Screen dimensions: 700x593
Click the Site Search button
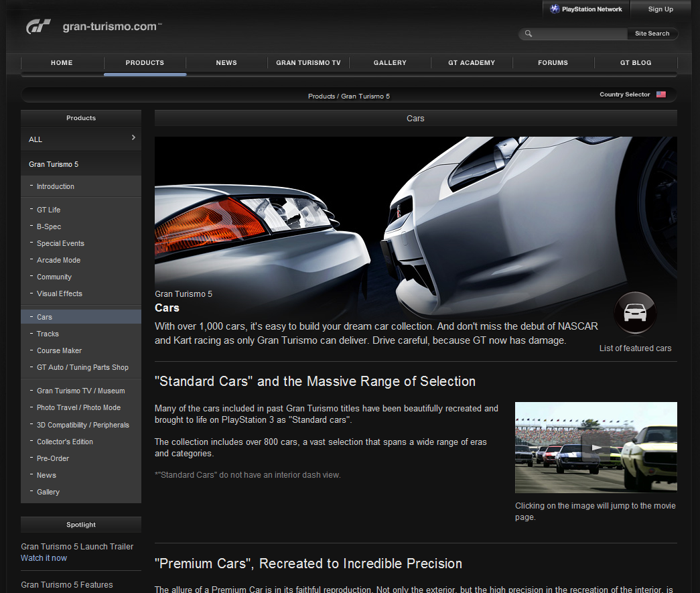[652, 34]
